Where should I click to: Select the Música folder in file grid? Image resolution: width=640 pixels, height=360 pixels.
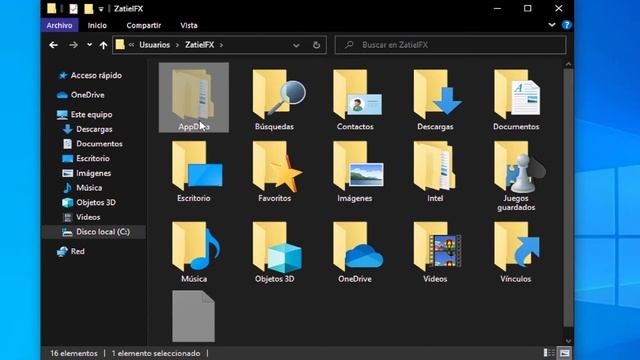pyautogui.click(x=196, y=247)
